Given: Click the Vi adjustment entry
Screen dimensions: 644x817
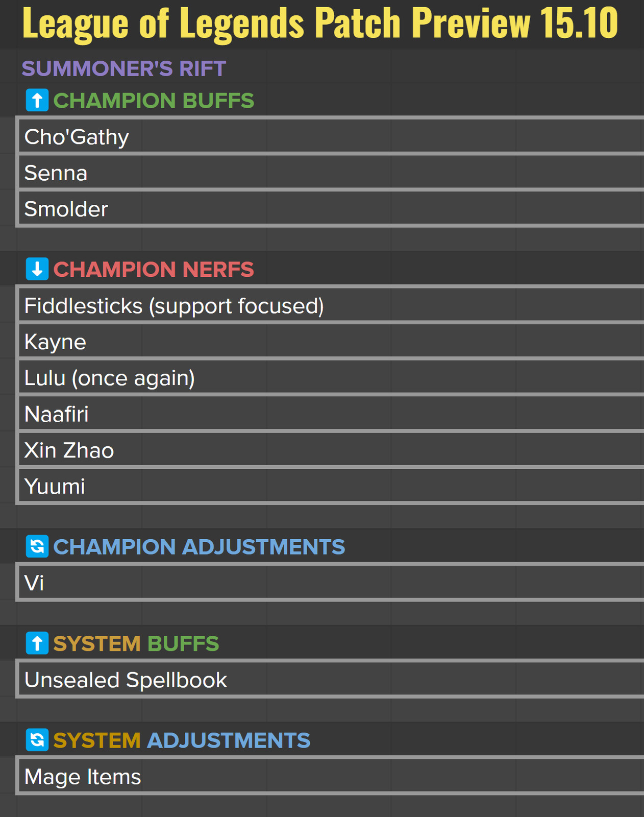Looking at the screenshot, I should [34, 583].
